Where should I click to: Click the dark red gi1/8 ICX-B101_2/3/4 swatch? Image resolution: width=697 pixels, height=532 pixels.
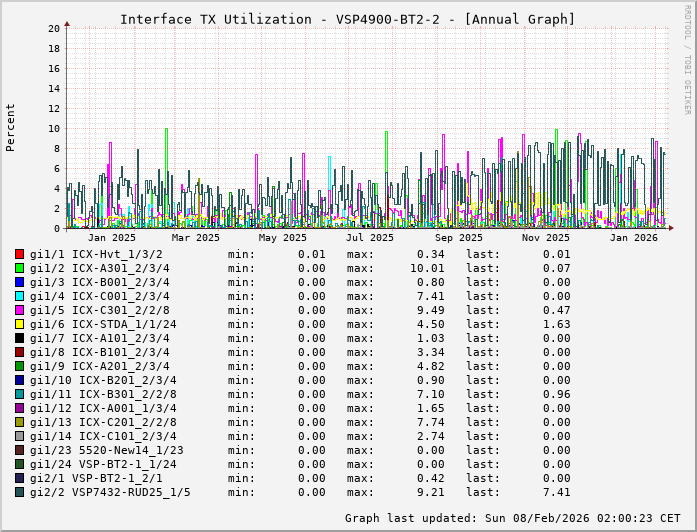tap(20, 352)
